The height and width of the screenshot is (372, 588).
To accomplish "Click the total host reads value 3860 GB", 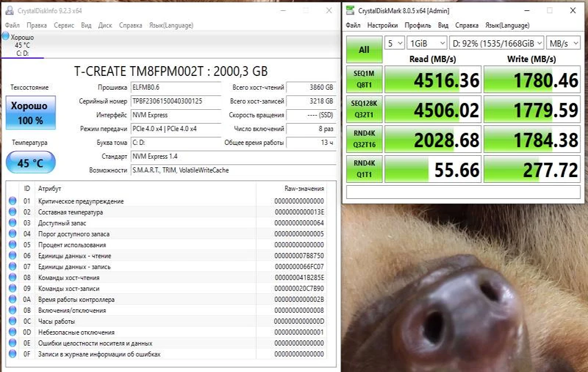I will 311,87.
